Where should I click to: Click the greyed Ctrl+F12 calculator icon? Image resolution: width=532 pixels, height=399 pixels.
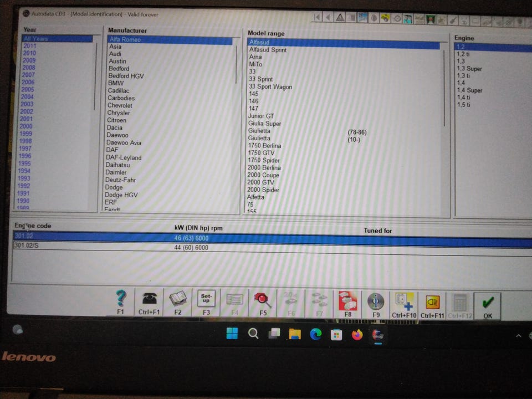460,306
